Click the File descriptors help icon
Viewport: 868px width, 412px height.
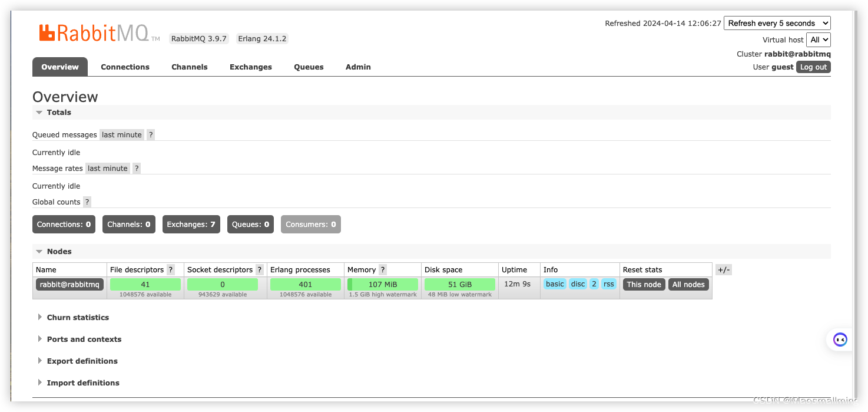coord(170,269)
